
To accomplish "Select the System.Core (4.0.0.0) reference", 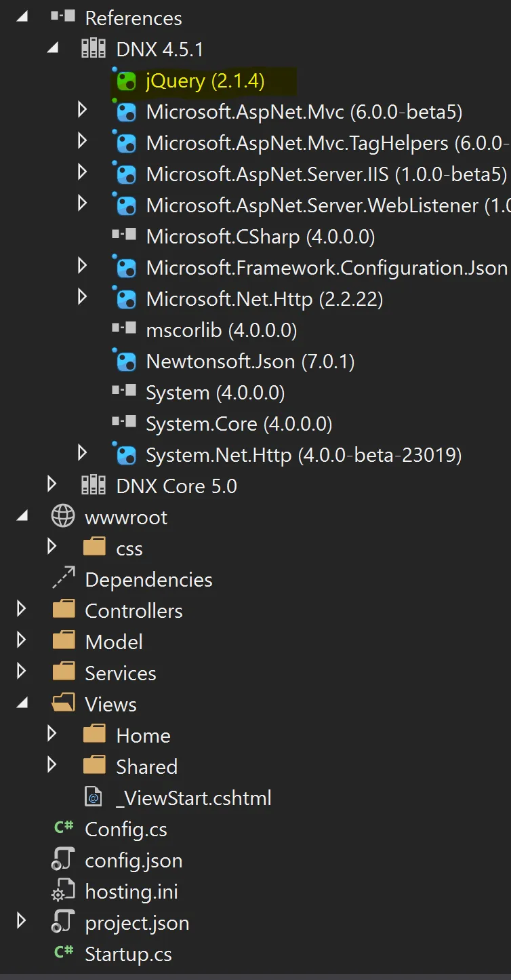I will [239, 424].
